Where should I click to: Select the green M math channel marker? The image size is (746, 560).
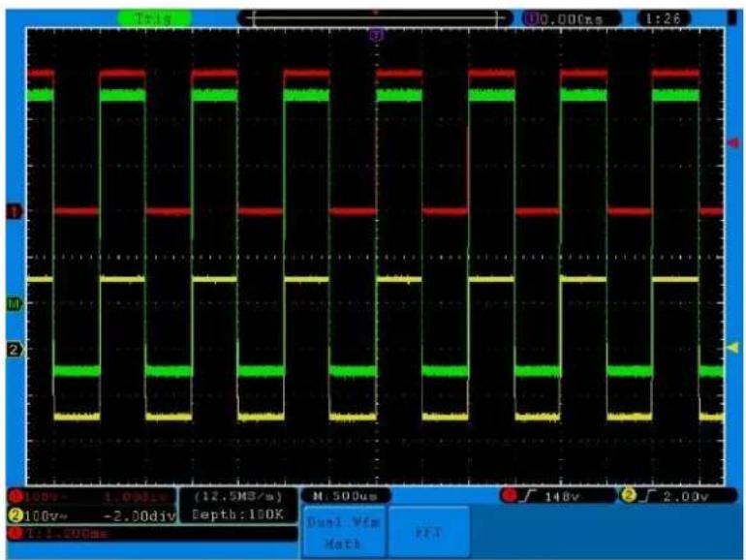pos(15,303)
